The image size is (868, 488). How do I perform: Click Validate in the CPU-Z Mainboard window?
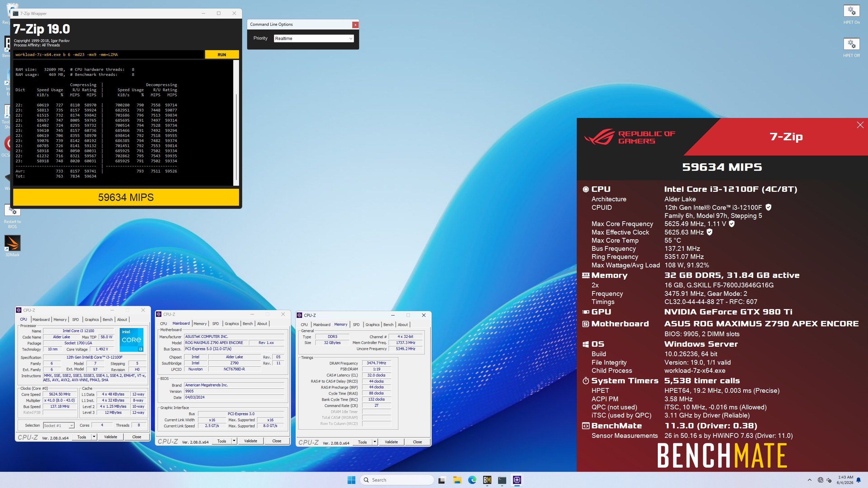pos(251,441)
